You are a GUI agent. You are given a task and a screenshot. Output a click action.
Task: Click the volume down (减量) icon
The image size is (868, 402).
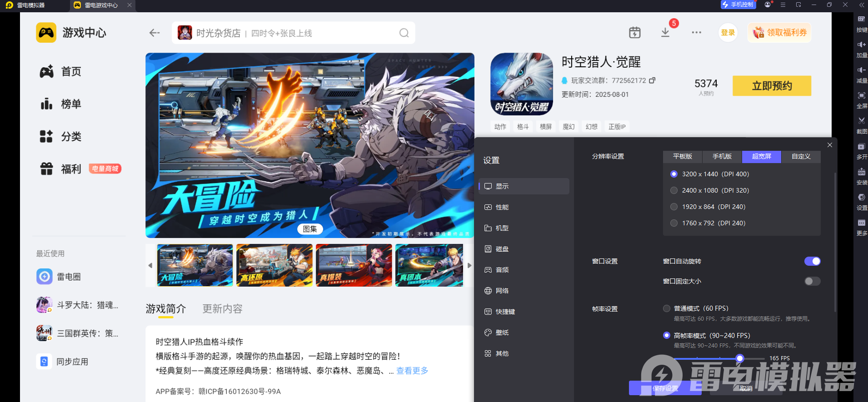pyautogui.click(x=861, y=70)
